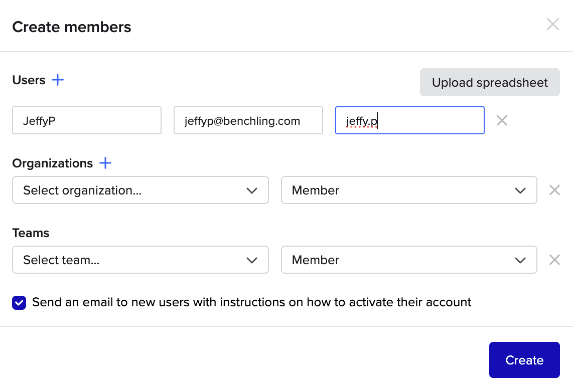The width and height of the screenshot is (573, 392).
Task: Click the Create button
Action: click(x=524, y=360)
